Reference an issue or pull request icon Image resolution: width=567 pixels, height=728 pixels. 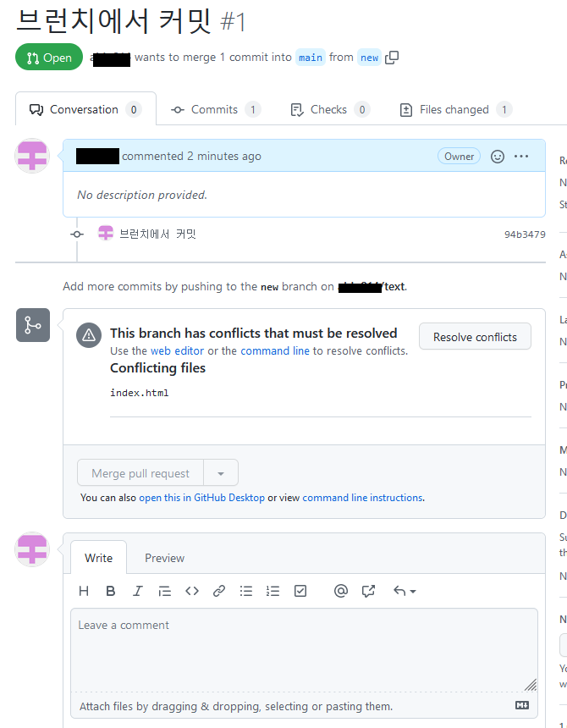click(x=368, y=591)
